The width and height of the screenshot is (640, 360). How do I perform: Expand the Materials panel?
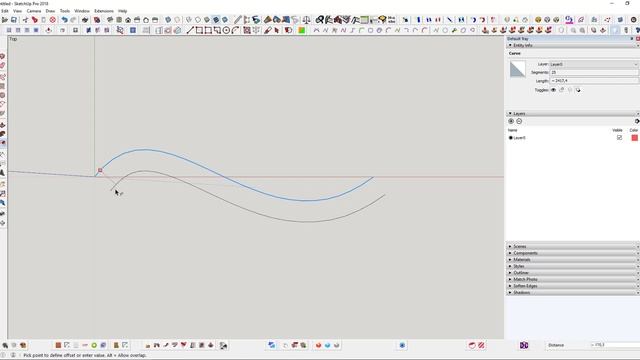[x=573, y=260]
